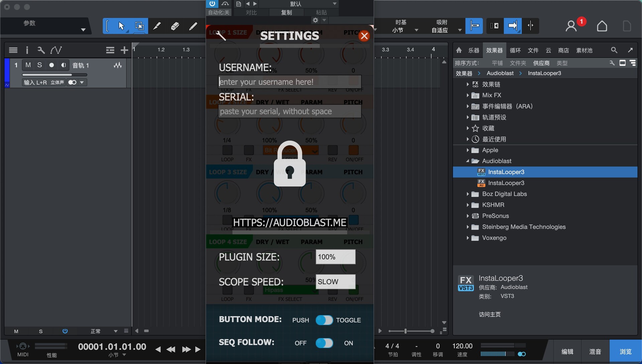Mute track 1 with M button
The height and width of the screenshot is (364, 642).
(28, 65)
